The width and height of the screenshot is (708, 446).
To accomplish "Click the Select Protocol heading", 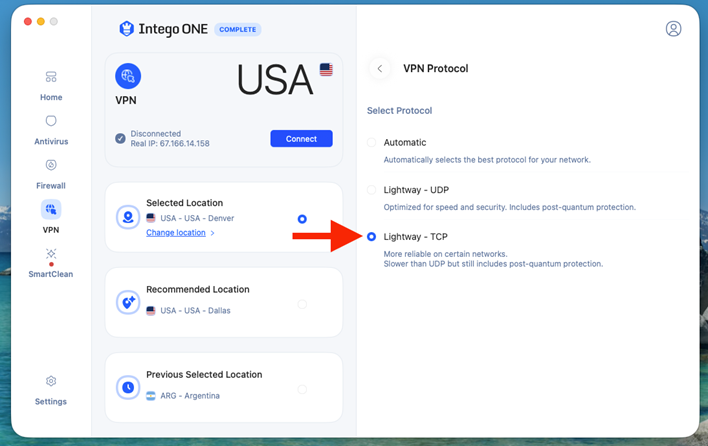I will coord(399,111).
